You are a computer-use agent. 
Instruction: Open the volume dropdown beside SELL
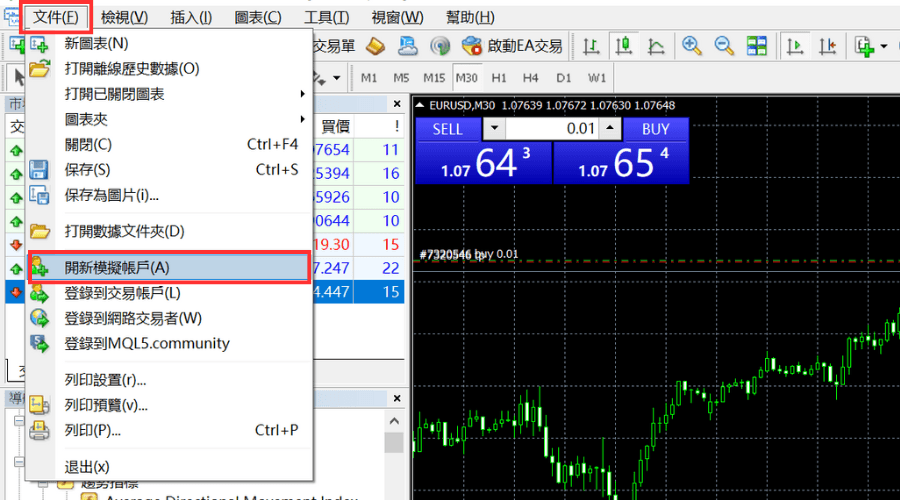494,129
